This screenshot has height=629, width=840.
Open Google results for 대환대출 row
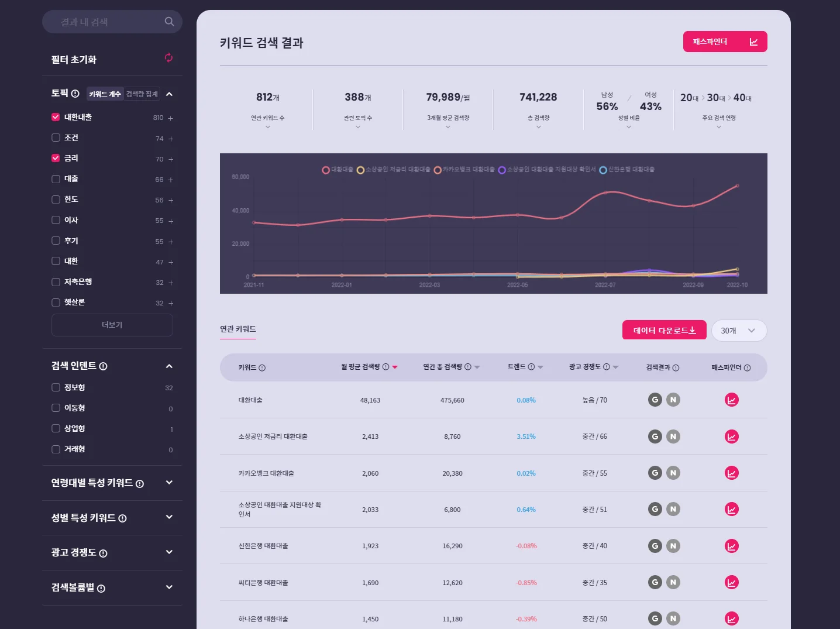[655, 400]
